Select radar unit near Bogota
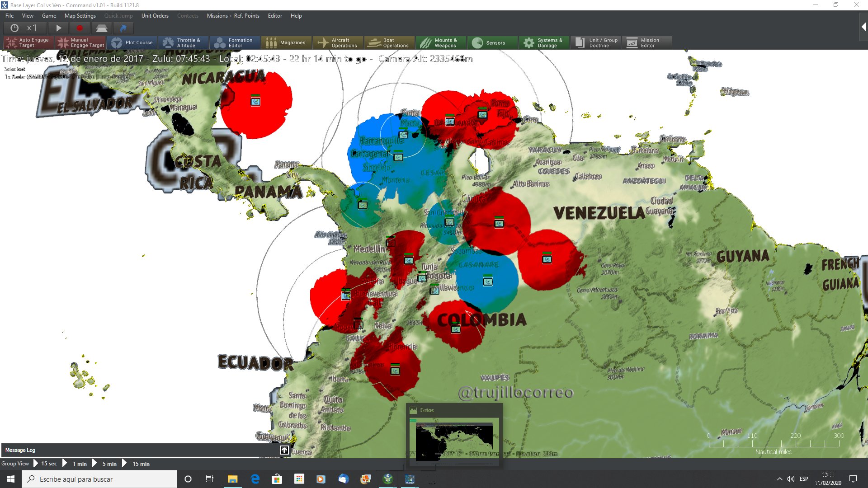Image resolution: width=868 pixels, height=488 pixels. pos(422,277)
